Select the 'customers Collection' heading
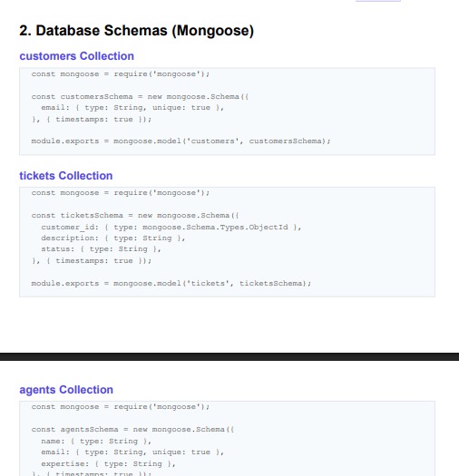Image resolution: width=459 pixels, height=476 pixels. (76, 56)
